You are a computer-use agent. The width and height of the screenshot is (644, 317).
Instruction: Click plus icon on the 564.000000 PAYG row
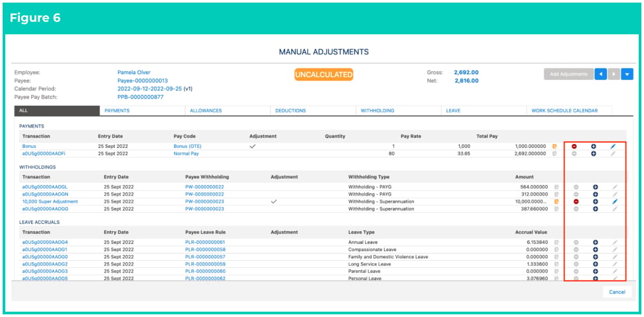595,187
